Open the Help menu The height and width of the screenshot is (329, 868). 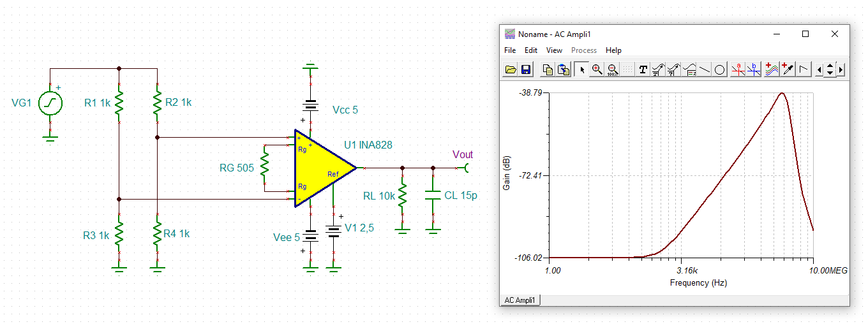click(613, 50)
